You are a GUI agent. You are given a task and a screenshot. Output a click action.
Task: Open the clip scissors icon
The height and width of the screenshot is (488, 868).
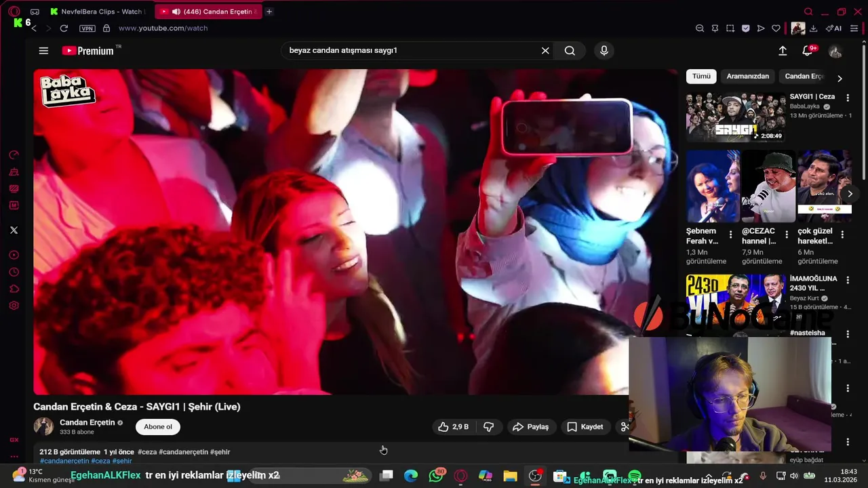pyautogui.click(x=624, y=427)
